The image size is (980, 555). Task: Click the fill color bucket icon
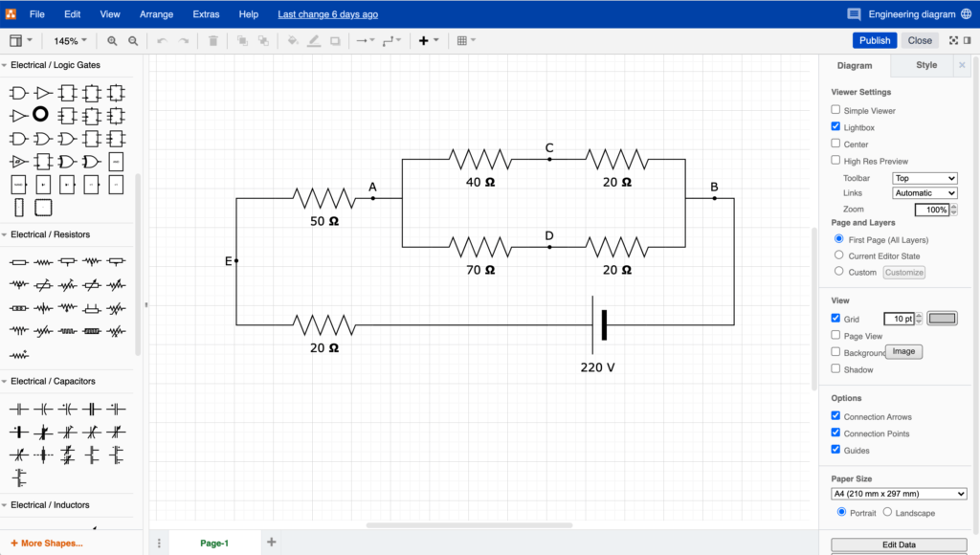[x=293, y=40]
